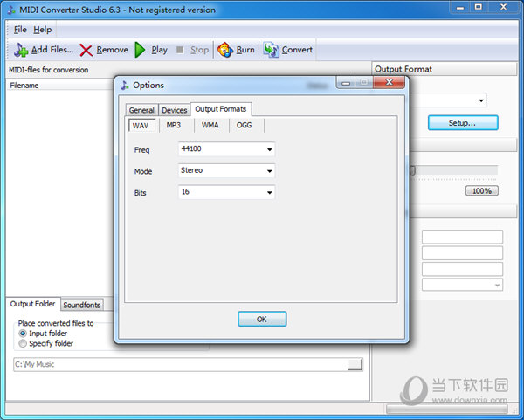
Task: Click the second empty tag field on the right
Action: pos(463,253)
